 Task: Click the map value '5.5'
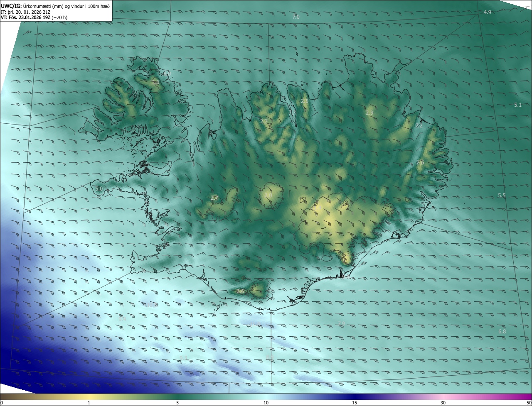click(502, 196)
